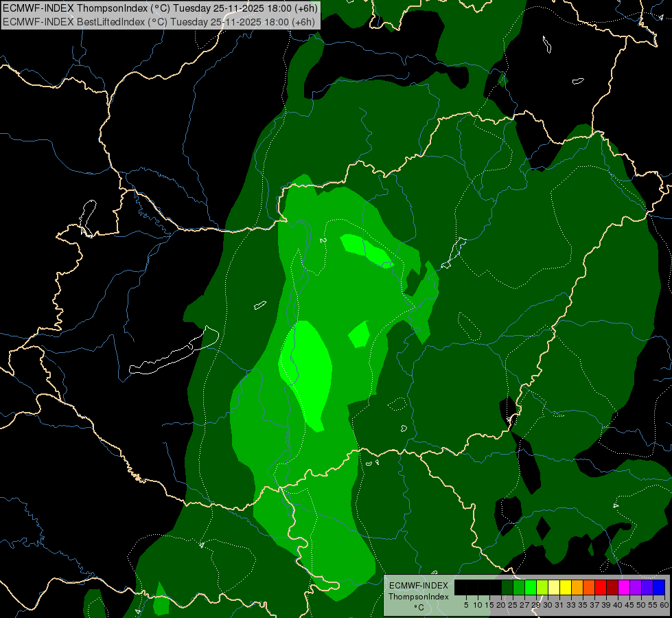
Task: Click the contour label '2' on the map
Action: pos(323,240)
